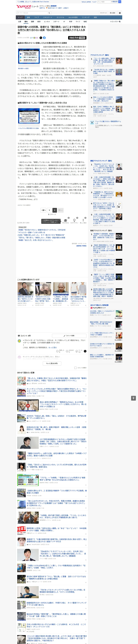Open the Yahoo! JAPAN link in the top bar
This screenshot has width=138, height=644.
point(86,2)
